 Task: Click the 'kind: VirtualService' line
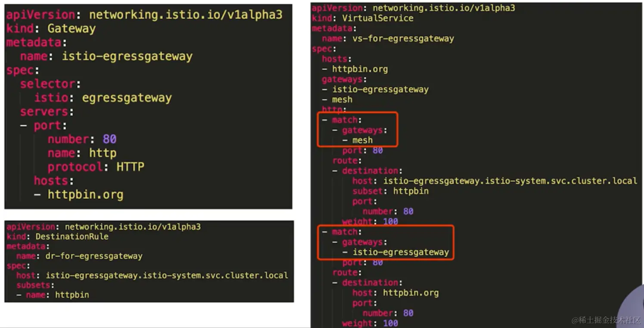pos(363,18)
